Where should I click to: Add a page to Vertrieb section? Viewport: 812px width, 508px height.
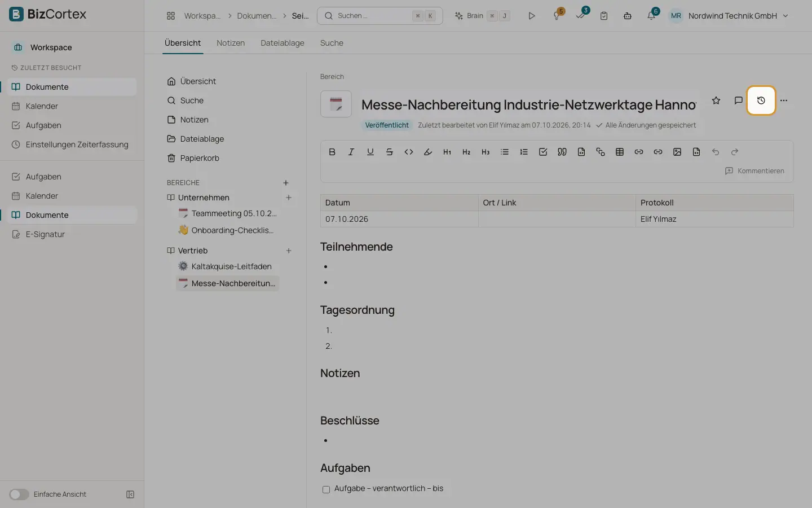point(289,251)
